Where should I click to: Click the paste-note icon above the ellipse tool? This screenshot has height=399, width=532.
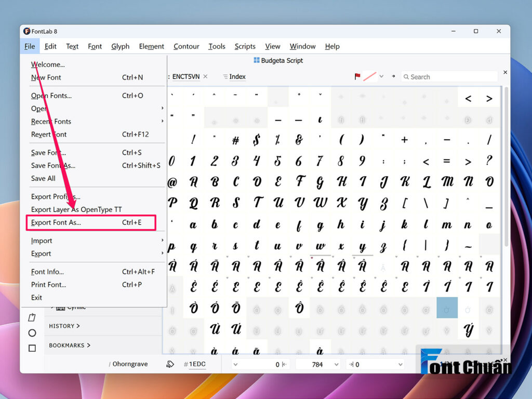click(32, 317)
